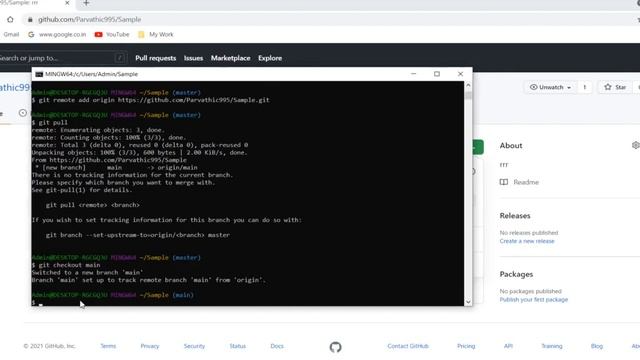Click the Releases heading
This screenshot has width=640, height=360.
pos(515,216)
